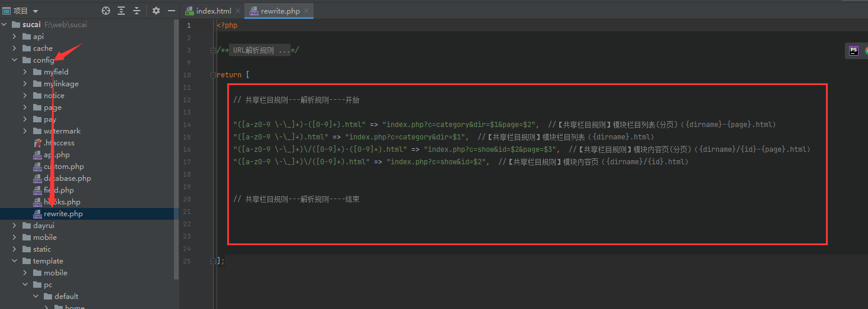Switch to the index.html tab

(x=213, y=11)
